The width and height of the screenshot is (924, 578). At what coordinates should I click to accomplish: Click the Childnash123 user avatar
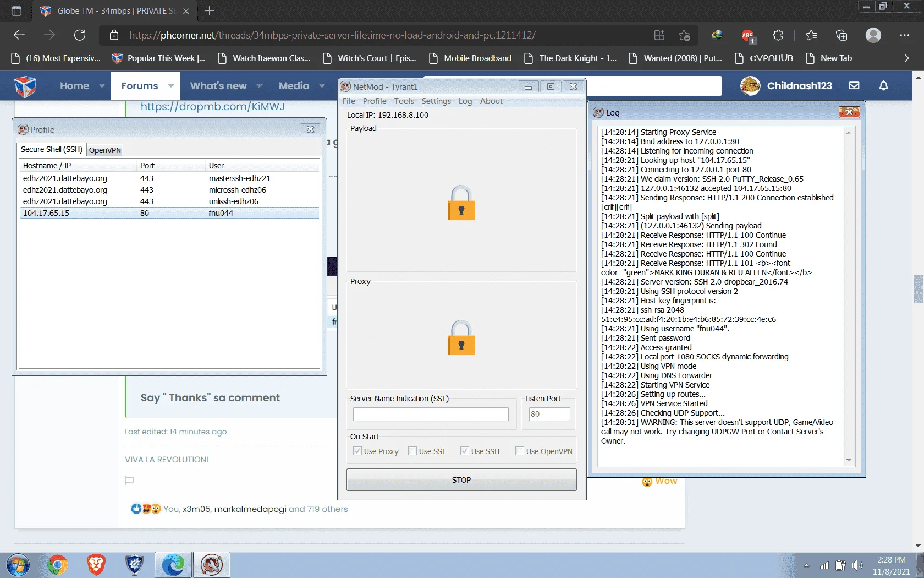[x=750, y=86]
